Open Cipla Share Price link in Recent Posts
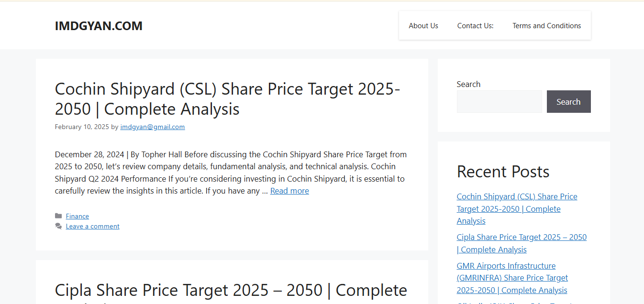This screenshot has height=304, width=644. tap(522, 243)
